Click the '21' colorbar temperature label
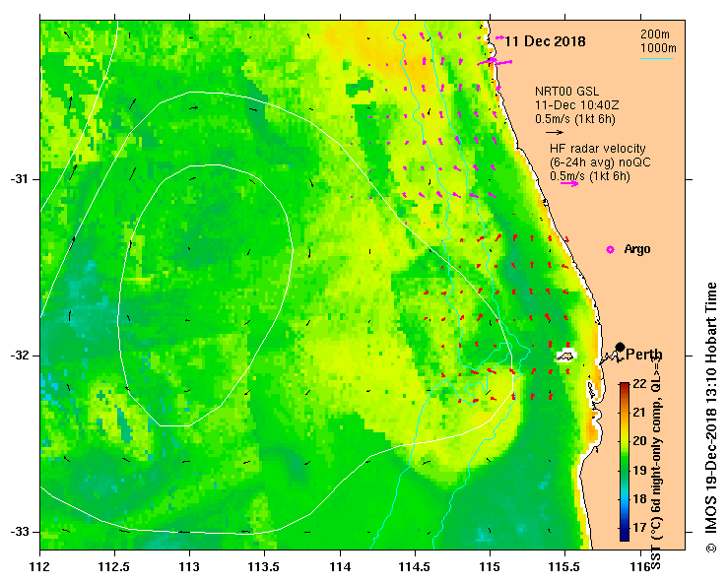This screenshot has height=583, width=728. point(639,413)
